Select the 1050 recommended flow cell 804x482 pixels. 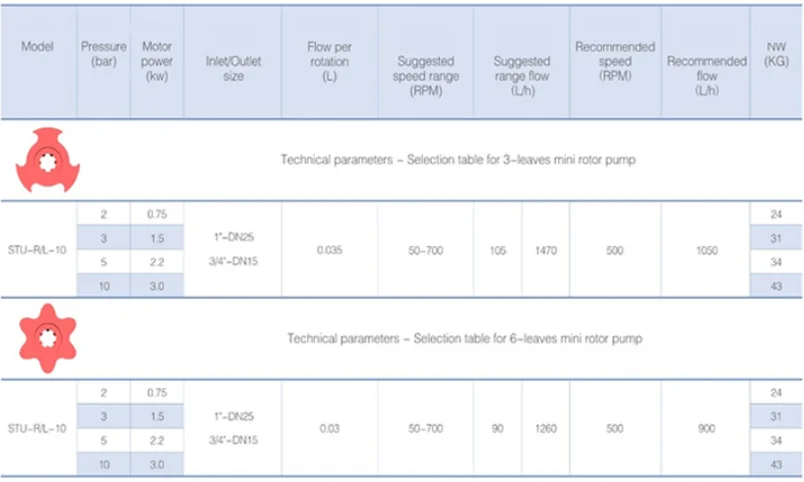pyautogui.click(x=707, y=250)
